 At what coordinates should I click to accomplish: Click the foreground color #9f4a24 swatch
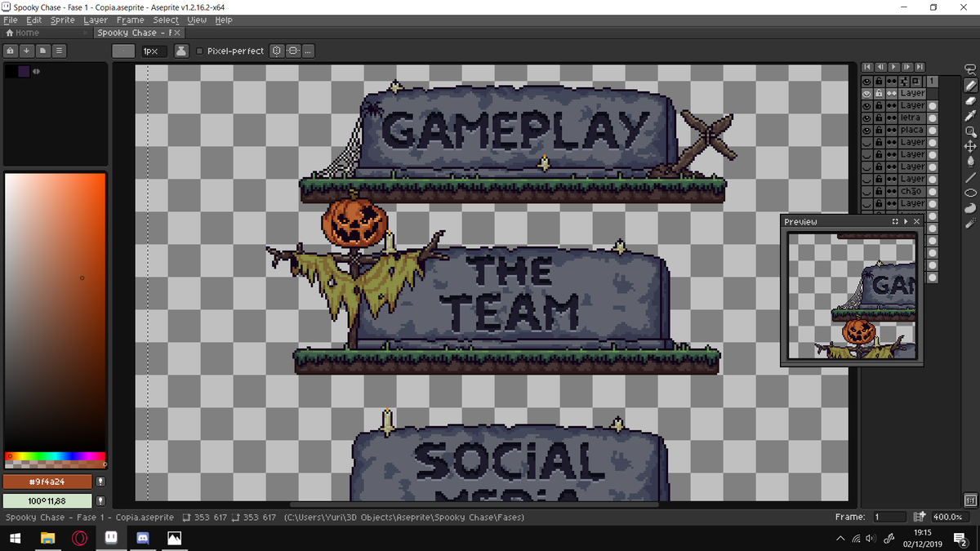pyautogui.click(x=47, y=482)
